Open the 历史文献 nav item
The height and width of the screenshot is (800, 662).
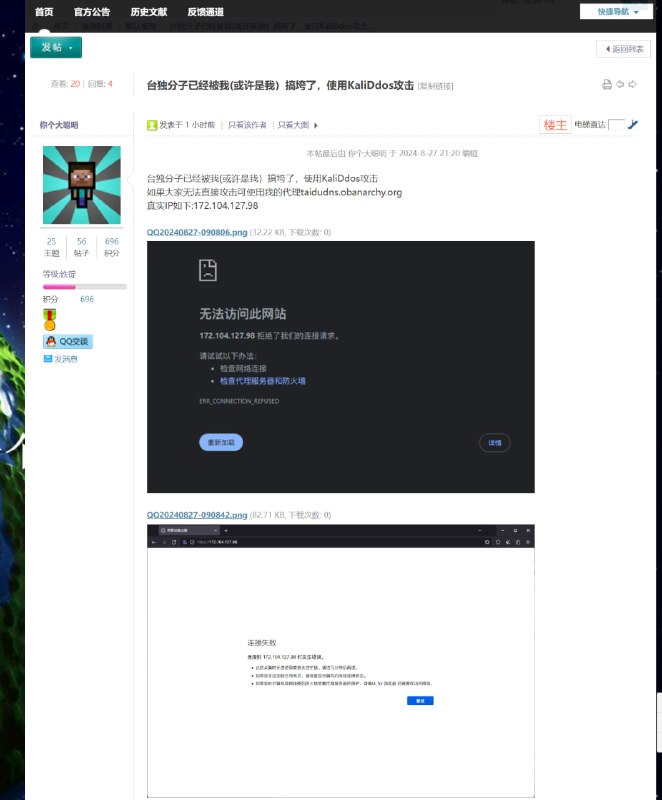pyautogui.click(x=148, y=11)
